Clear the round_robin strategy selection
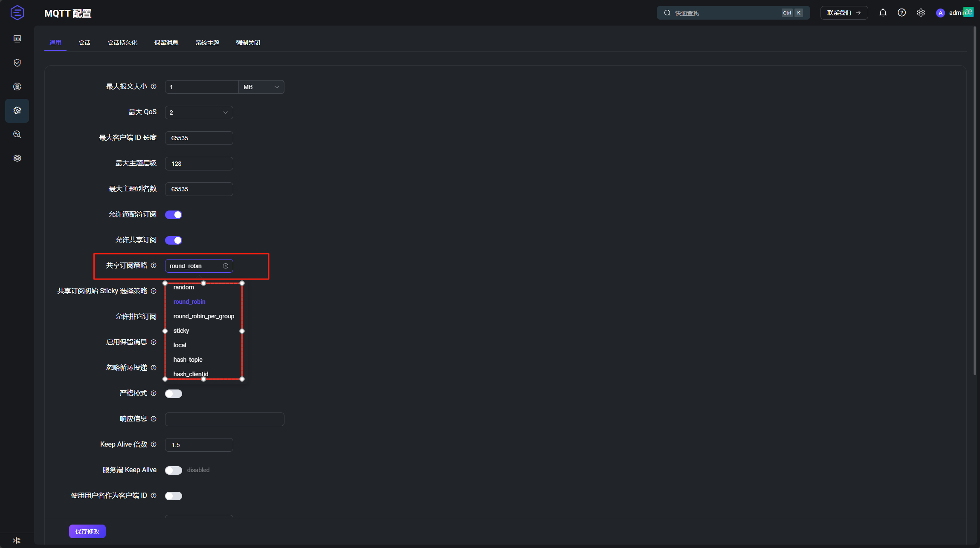980x548 pixels. pos(226,266)
